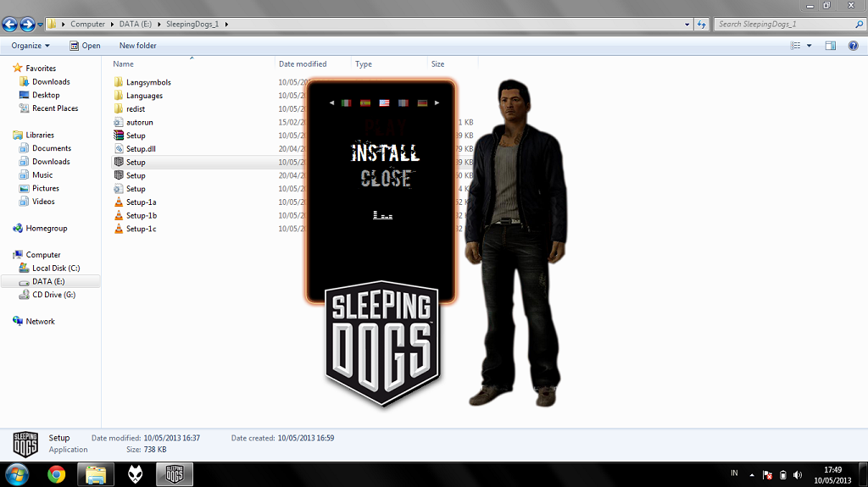Screen dimensions: 868x487
Task: Click DATA (E:) in the address breadcrumb
Action: 135,25
